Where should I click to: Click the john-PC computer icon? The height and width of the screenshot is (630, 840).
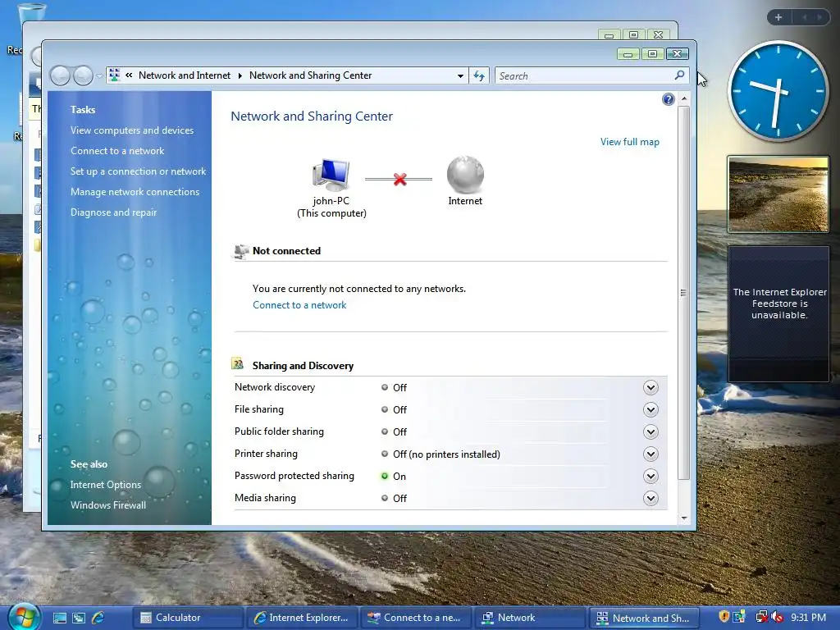[331, 175]
